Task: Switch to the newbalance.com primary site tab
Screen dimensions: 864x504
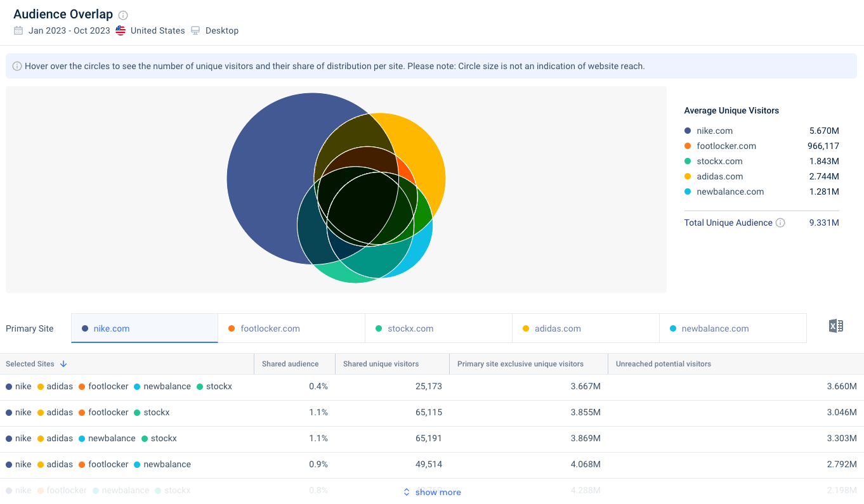Action: click(733, 328)
